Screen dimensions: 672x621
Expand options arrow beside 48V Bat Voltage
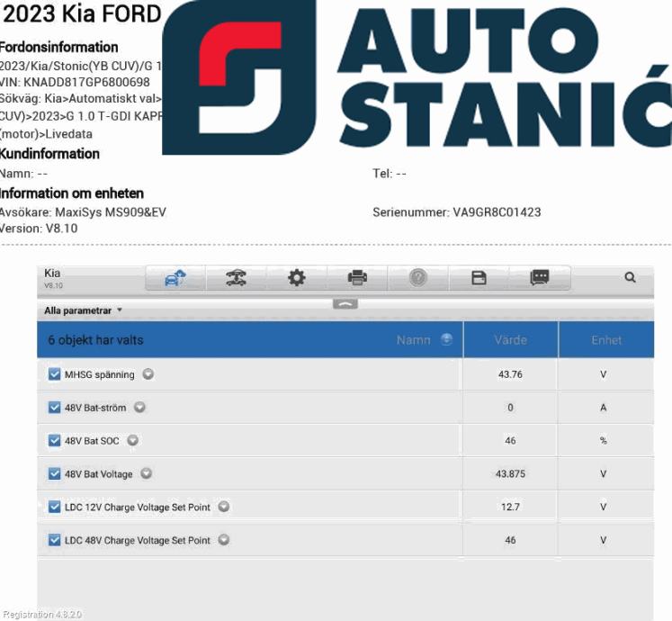tap(147, 473)
